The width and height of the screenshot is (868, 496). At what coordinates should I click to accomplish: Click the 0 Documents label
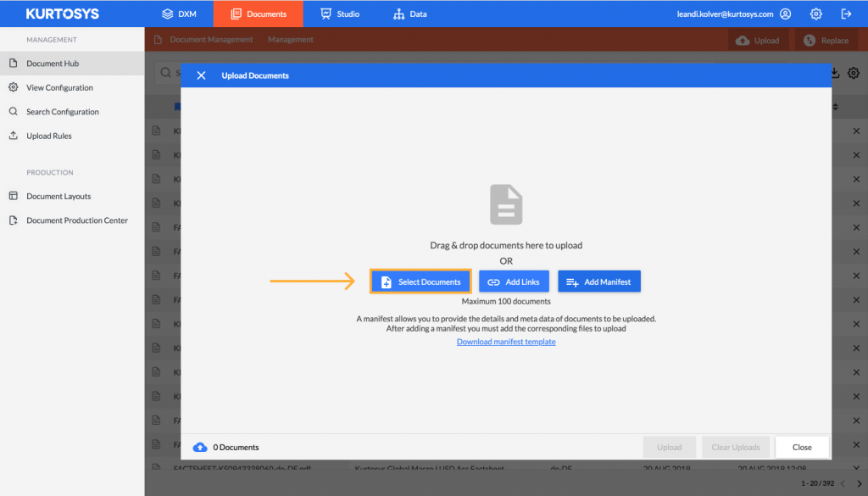point(236,448)
